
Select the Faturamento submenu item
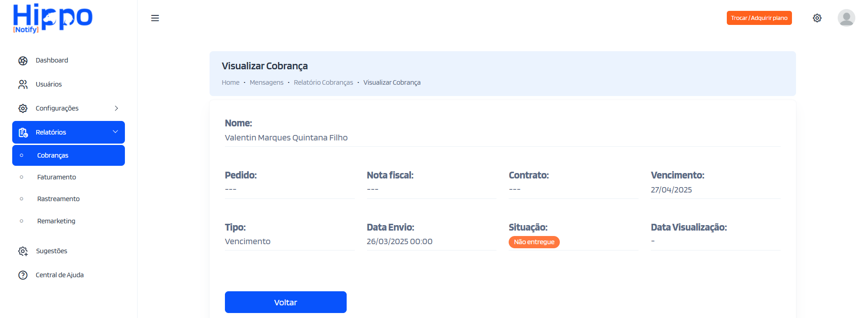tap(68, 177)
